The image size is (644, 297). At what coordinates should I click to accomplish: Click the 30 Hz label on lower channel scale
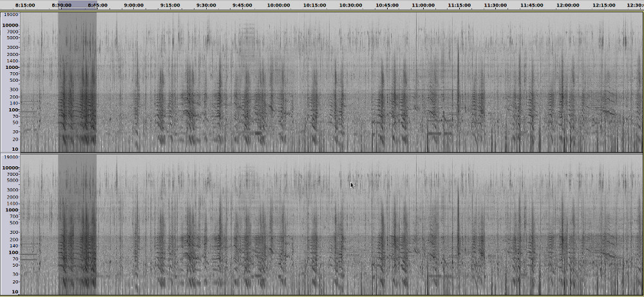point(14,274)
